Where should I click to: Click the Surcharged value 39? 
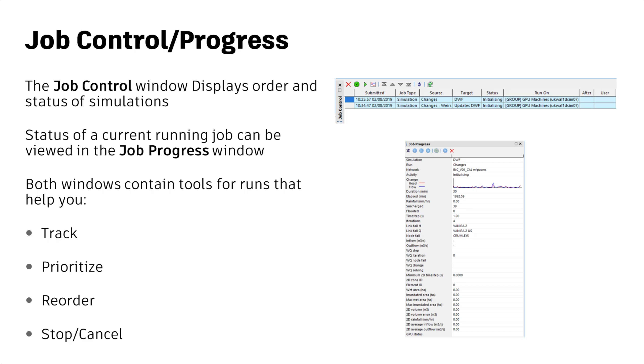(455, 206)
